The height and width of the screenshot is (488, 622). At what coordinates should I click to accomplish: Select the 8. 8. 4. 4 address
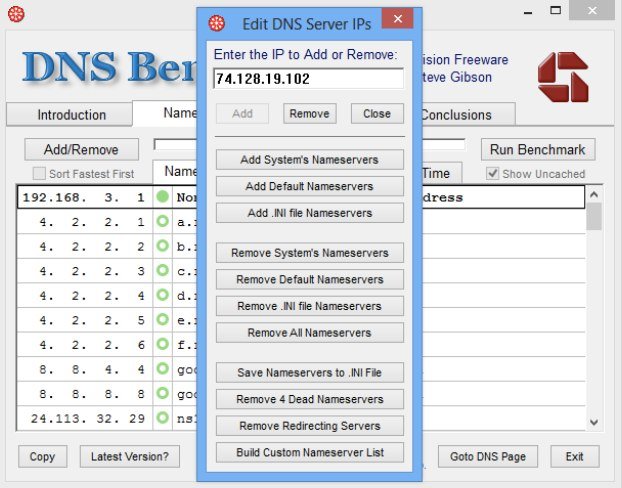click(92, 369)
